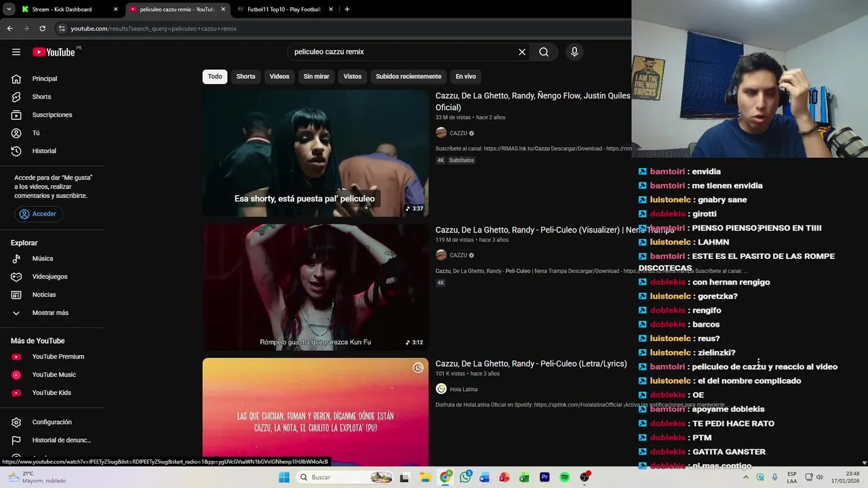868x488 pixels.
Task: Select the En vivo filter chip
Action: pyautogui.click(x=466, y=77)
